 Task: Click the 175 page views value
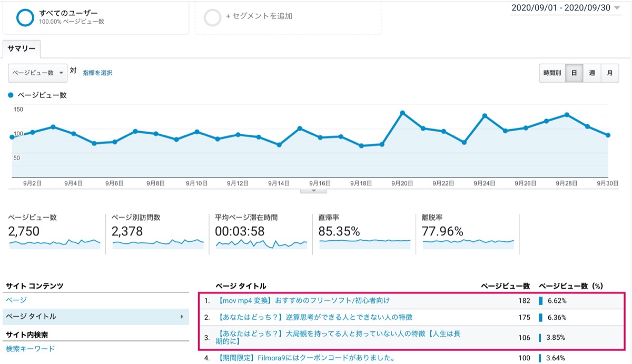tap(524, 318)
